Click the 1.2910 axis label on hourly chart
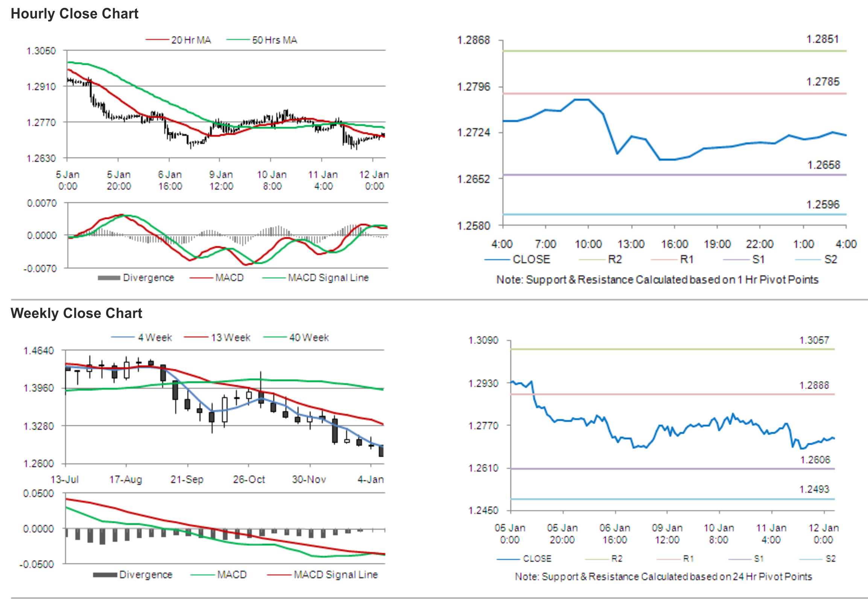 pyautogui.click(x=41, y=87)
